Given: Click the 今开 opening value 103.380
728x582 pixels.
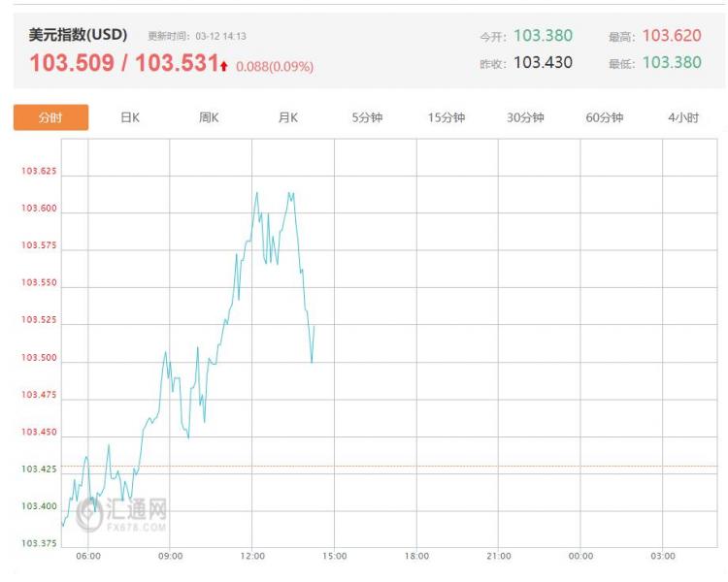Looking at the screenshot, I should tap(543, 36).
